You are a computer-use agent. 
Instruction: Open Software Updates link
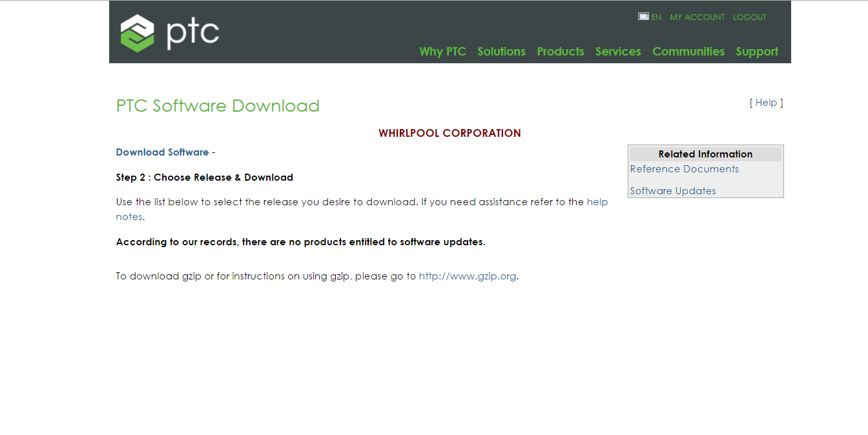pos(673,191)
